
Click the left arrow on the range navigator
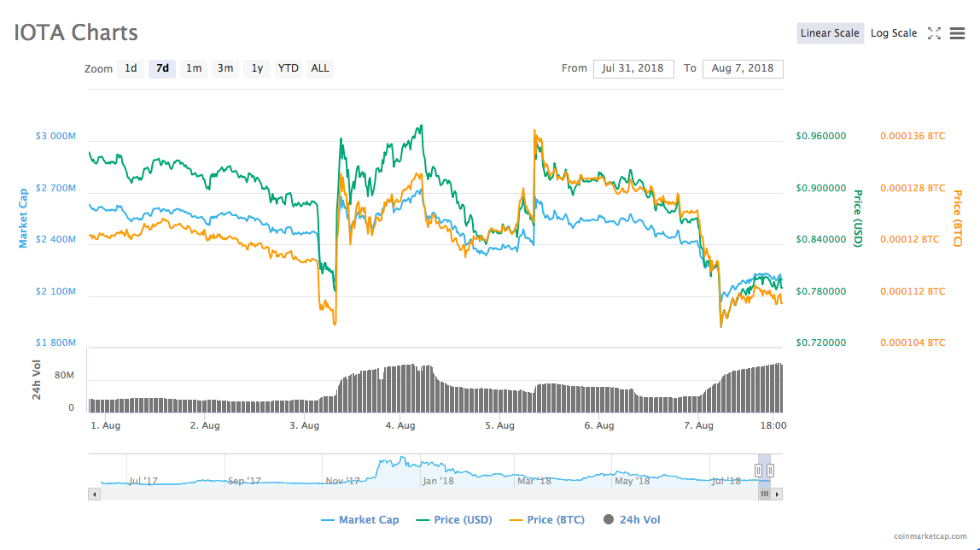click(x=94, y=494)
